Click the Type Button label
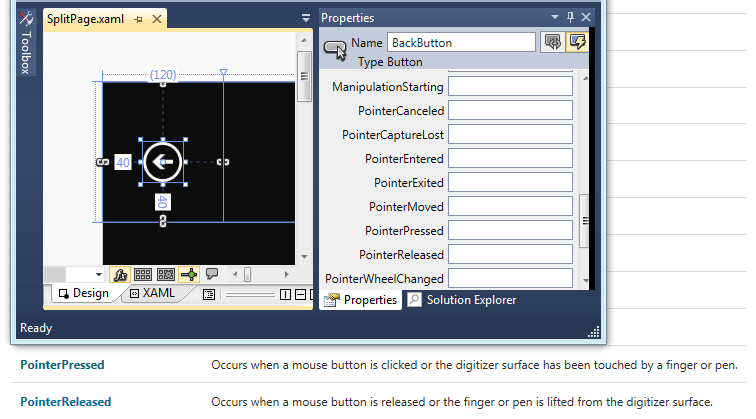The image size is (756, 419). (x=390, y=62)
